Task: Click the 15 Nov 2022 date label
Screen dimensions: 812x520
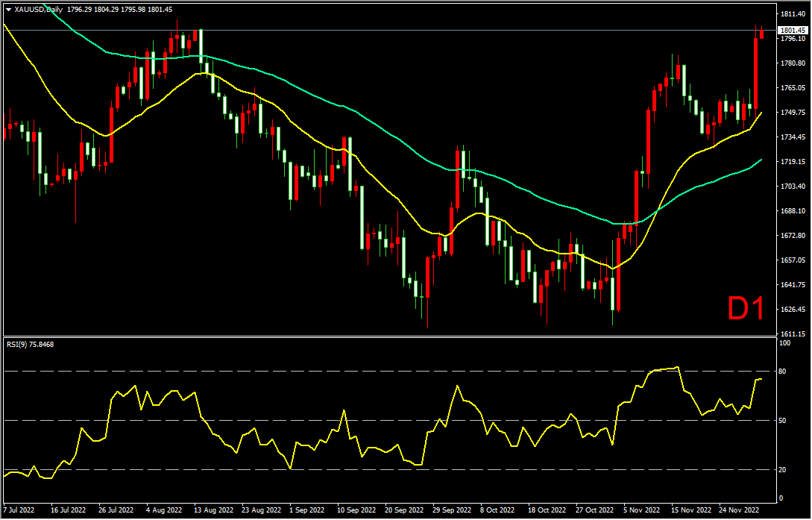Action: tap(690, 511)
